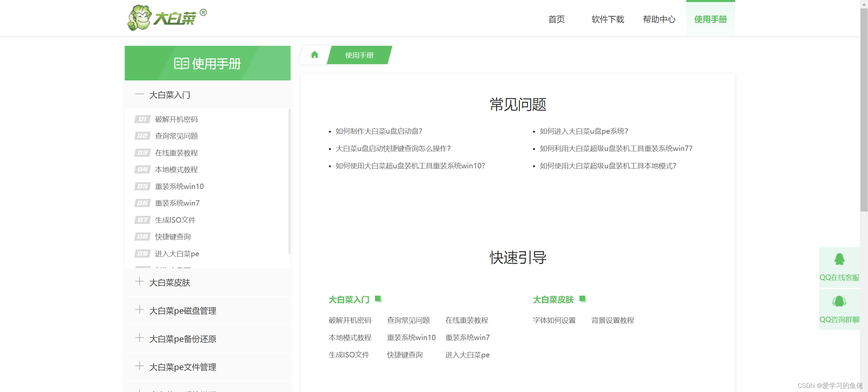Click 大白菜入门 heading in 快速引导
Image resolution: width=868 pixels, height=392 pixels.
click(x=349, y=300)
